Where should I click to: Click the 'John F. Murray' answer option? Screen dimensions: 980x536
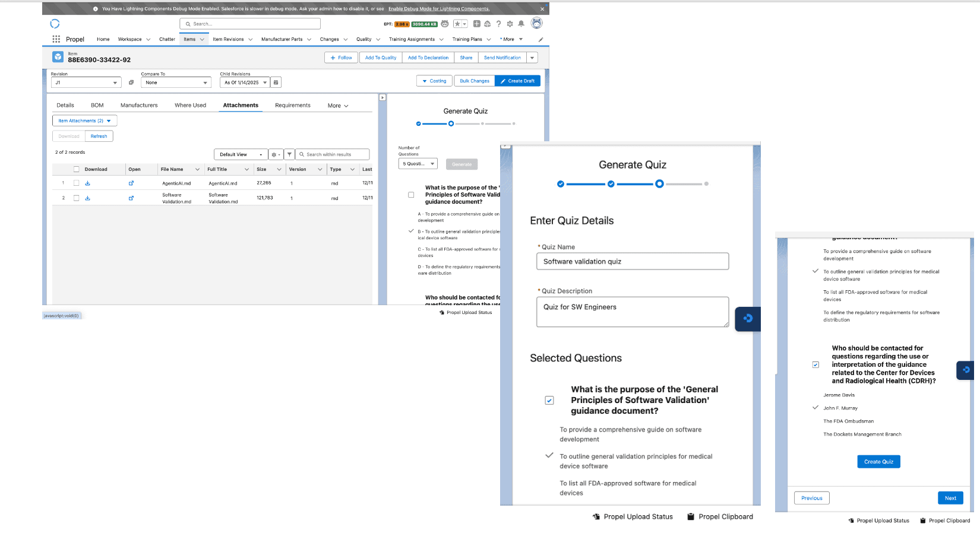point(840,408)
